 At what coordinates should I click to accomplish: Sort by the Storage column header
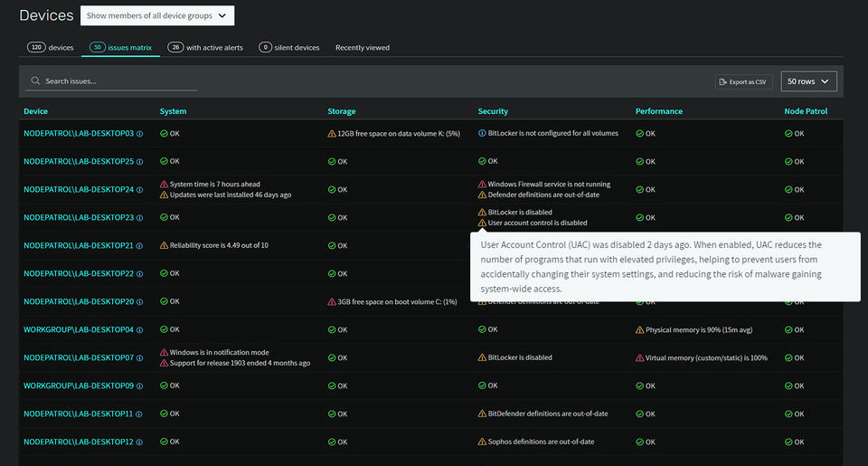(342, 111)
